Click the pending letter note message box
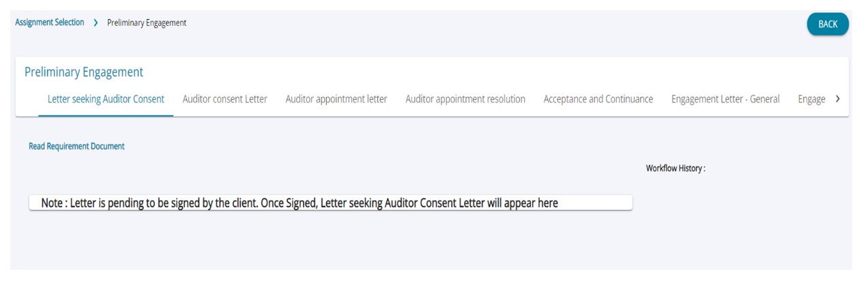 [x=330, y=203]
